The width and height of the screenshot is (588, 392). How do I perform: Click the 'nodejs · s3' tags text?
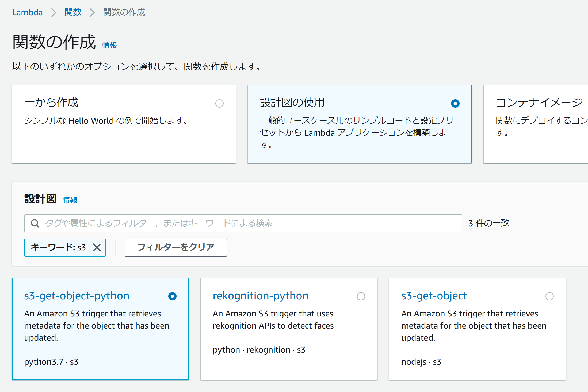[421, 362]
